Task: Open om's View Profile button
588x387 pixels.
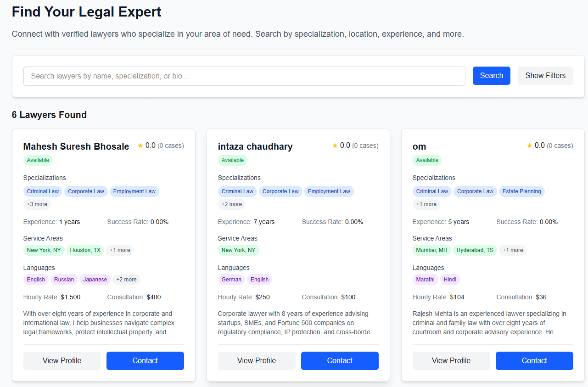Action: click(x=451, y=361)
